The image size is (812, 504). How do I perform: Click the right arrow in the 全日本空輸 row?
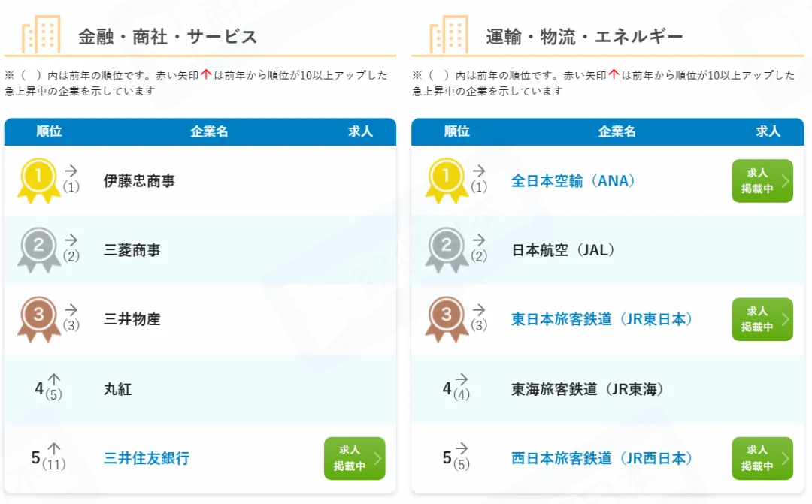pos(479,171)
